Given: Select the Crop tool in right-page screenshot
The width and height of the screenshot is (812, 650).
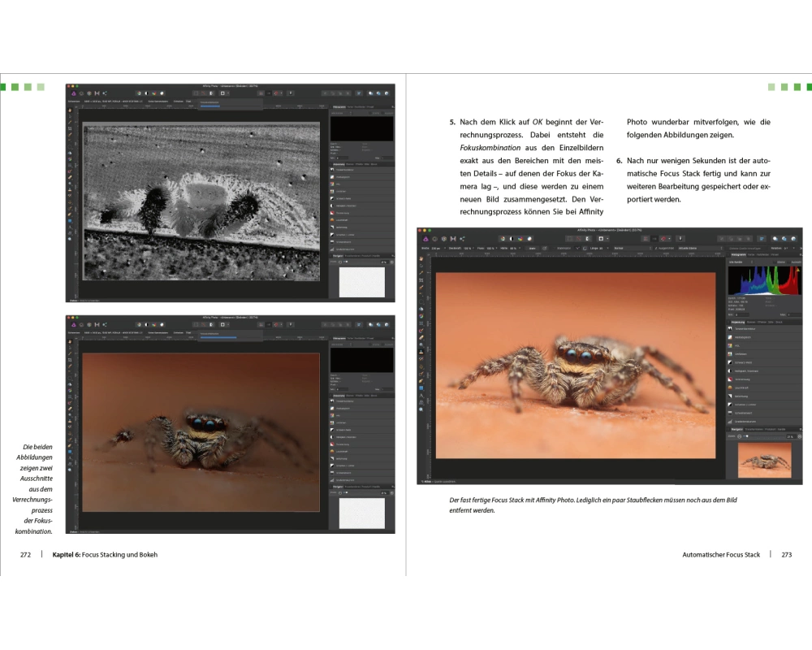Looking at the screenshot, I should coord(423,281).
